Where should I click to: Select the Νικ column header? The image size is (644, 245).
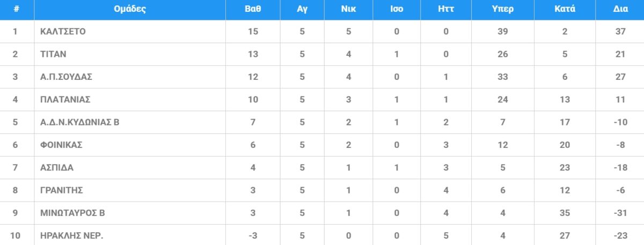[x=348, y=9]
